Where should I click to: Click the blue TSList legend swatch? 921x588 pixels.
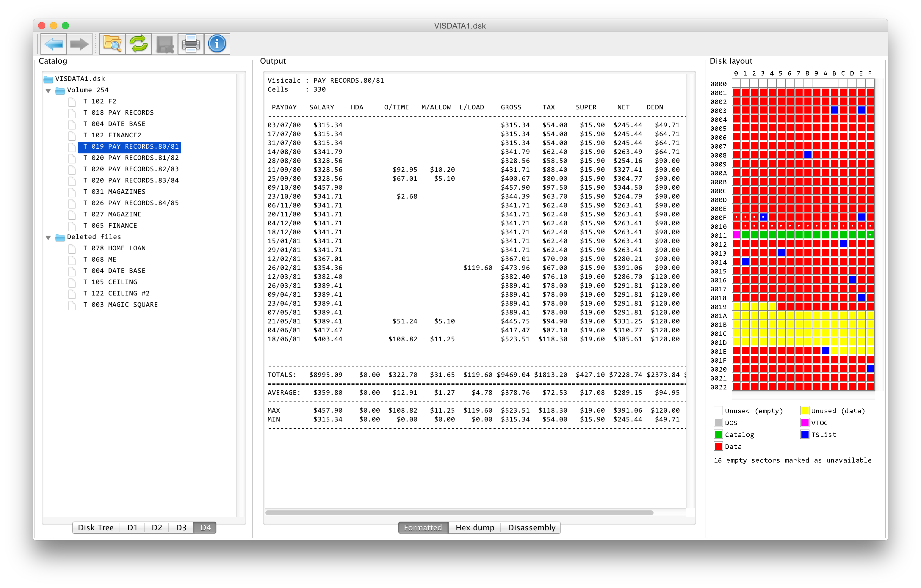(x=804, y=434)
